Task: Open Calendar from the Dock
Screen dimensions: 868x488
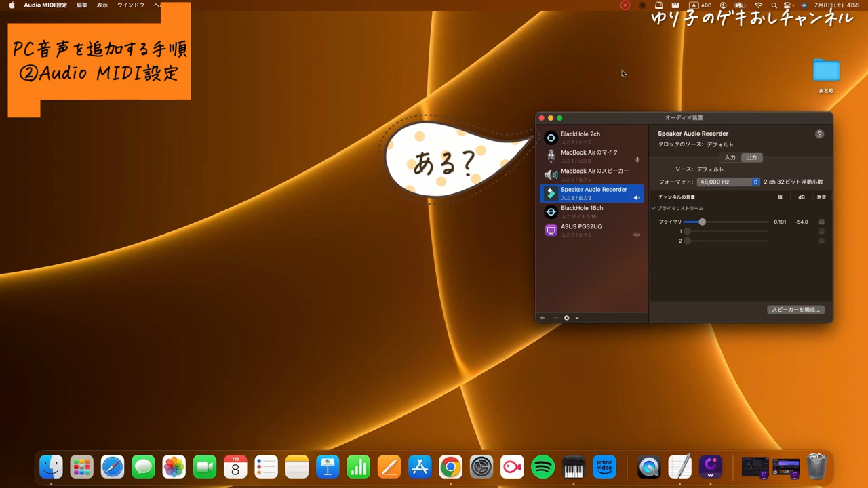Action: [x=235, y=467]
